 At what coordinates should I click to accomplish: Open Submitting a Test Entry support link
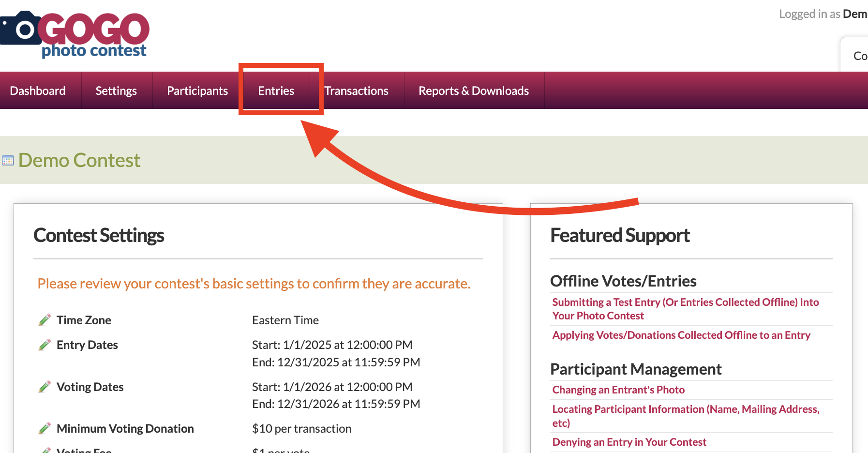pos(686,309)
